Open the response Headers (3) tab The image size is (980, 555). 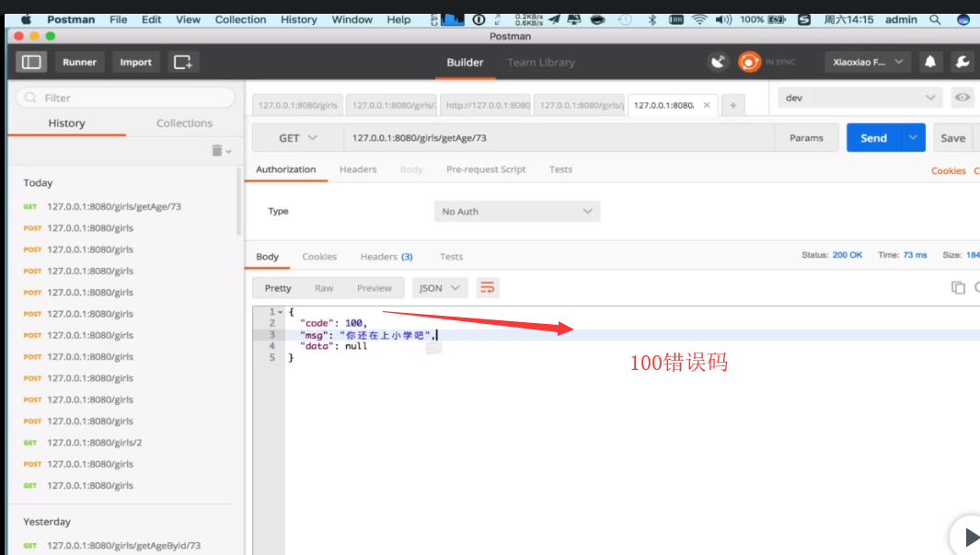(x=386, y=256)
